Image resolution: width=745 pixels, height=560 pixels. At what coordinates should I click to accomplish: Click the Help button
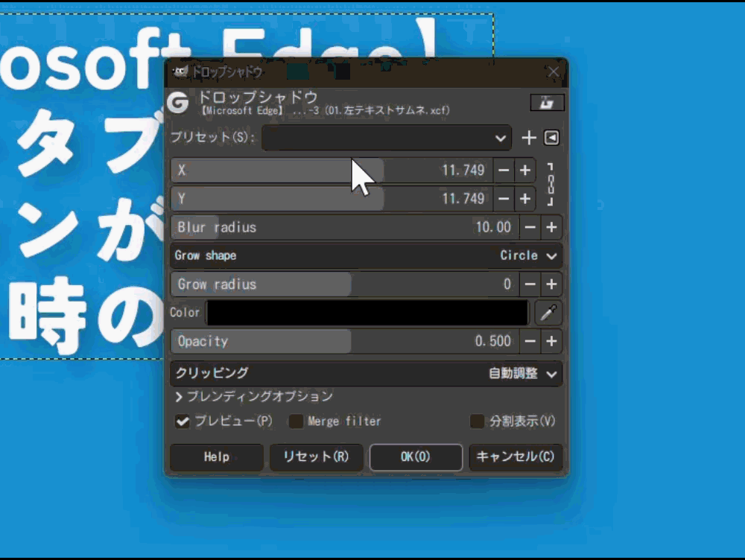[x=217, y=457]
